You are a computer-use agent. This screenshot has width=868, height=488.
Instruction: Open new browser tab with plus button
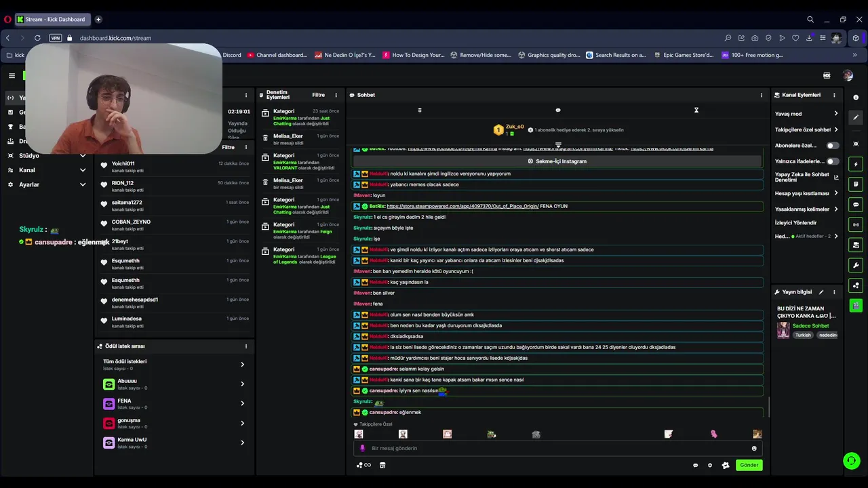click(x=98, y=20)
